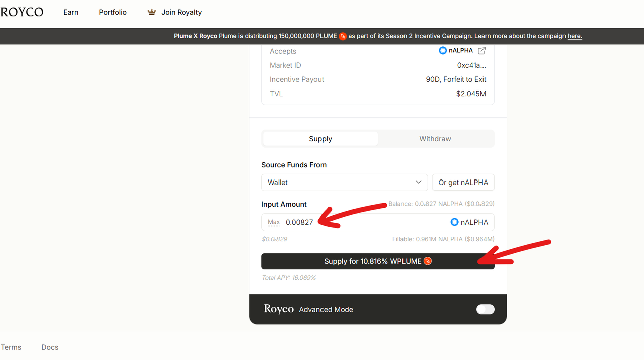Click the 90D, Forfeit to Exit value
Viewport: 644px width, 360px height.
point(456,79)
